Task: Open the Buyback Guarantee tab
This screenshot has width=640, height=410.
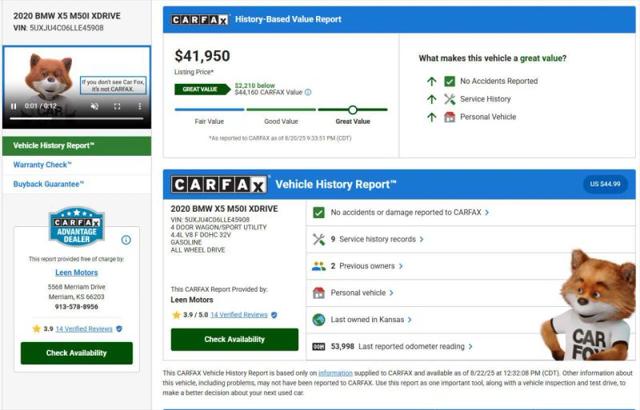Action: [x=48, y=184]
